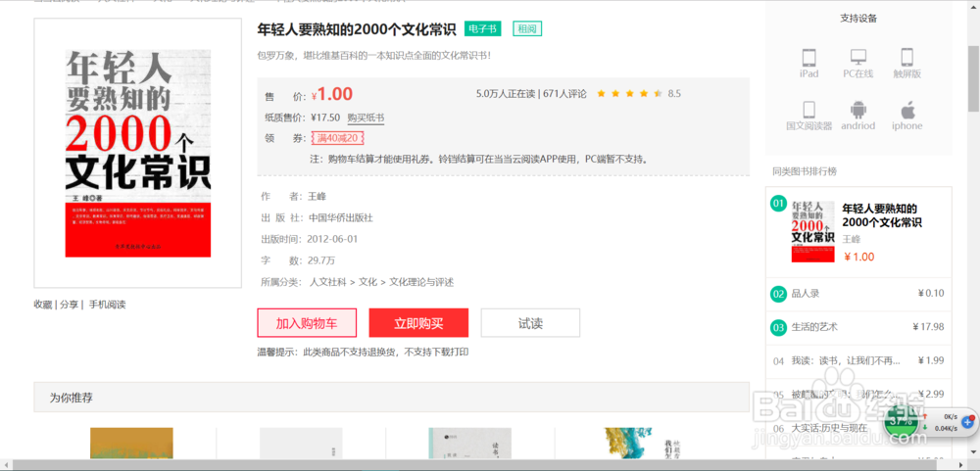
Task: Click price ¥17.98 in ranking list
Action: [x=928, y=327]
